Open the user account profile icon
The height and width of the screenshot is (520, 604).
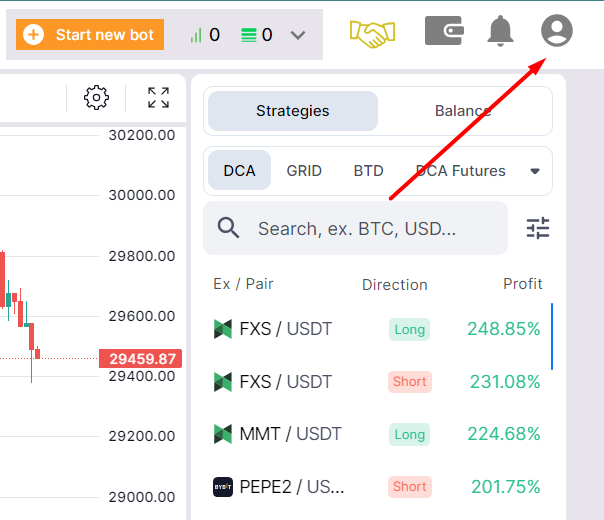point(556,31)
